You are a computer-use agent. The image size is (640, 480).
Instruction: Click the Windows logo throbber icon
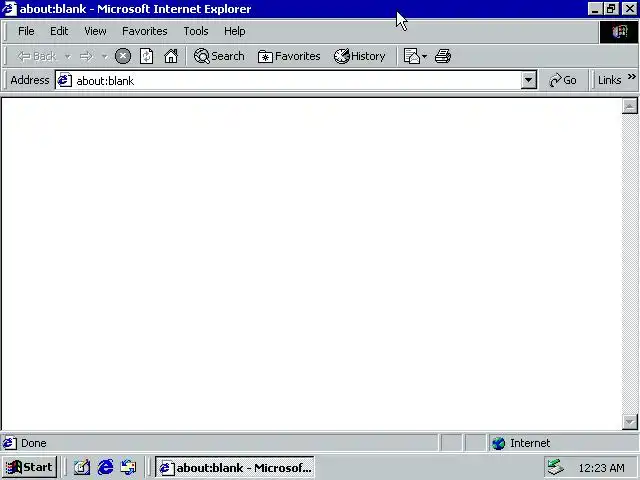(x=619, y=32)
